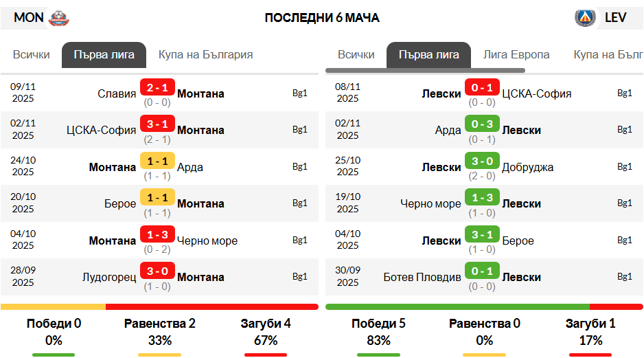
Task: Switch Levski list to Всички tab
Action: click(356, 55)
